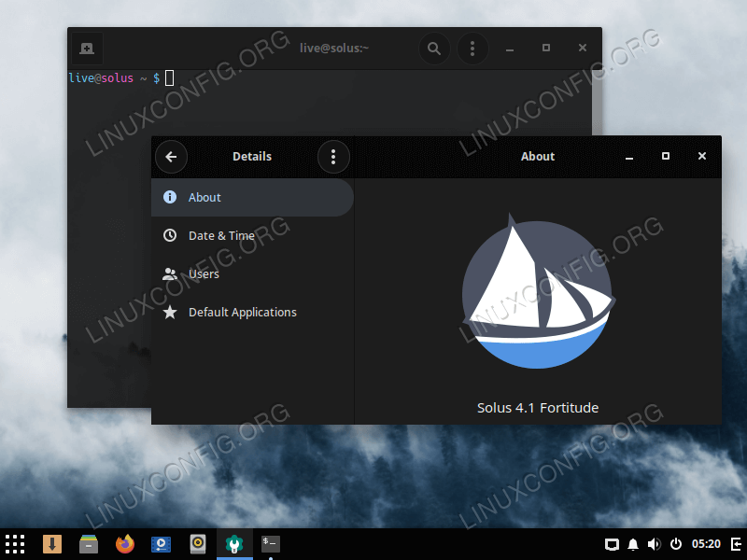
Task: Launch the installer from the taskbar
Action: pyautogui.click(x=52, y=544)
